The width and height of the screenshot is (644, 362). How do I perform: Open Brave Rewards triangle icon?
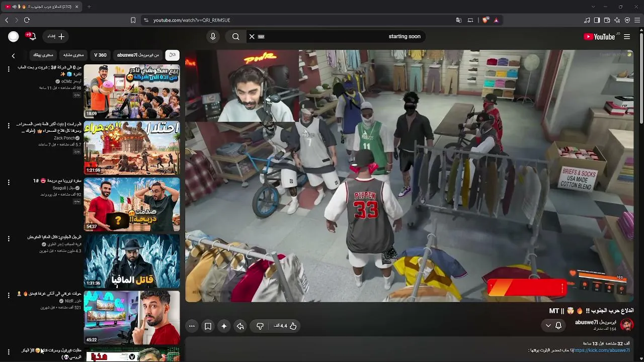click(496, 20)
